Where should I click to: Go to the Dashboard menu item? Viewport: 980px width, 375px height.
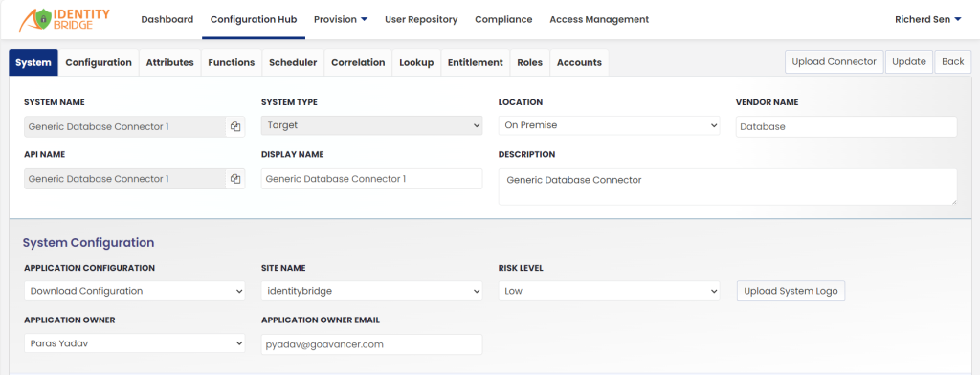point(167,19)
